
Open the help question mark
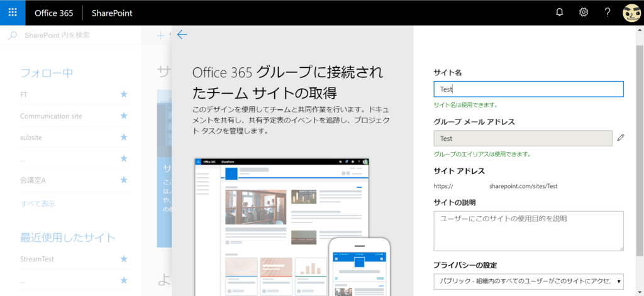pos(608,13)
